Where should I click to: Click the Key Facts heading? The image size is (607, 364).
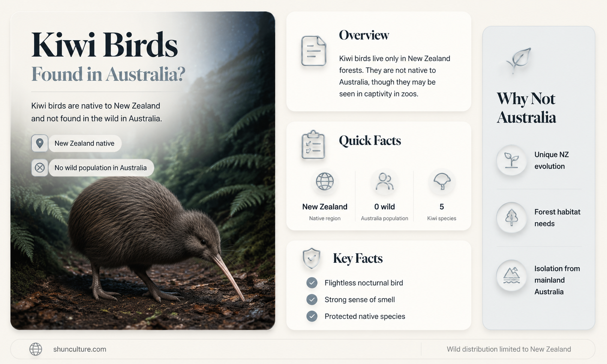point(358,258)
